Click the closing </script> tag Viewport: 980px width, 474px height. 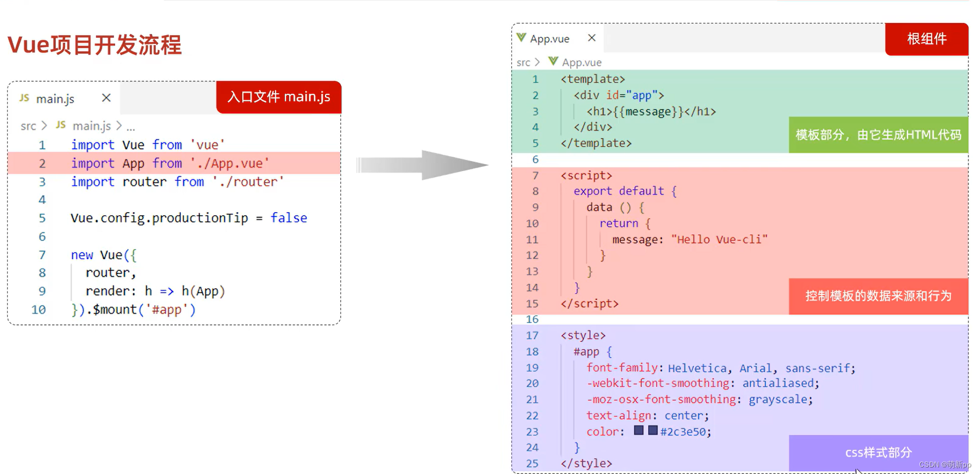[x=589, y=304]
